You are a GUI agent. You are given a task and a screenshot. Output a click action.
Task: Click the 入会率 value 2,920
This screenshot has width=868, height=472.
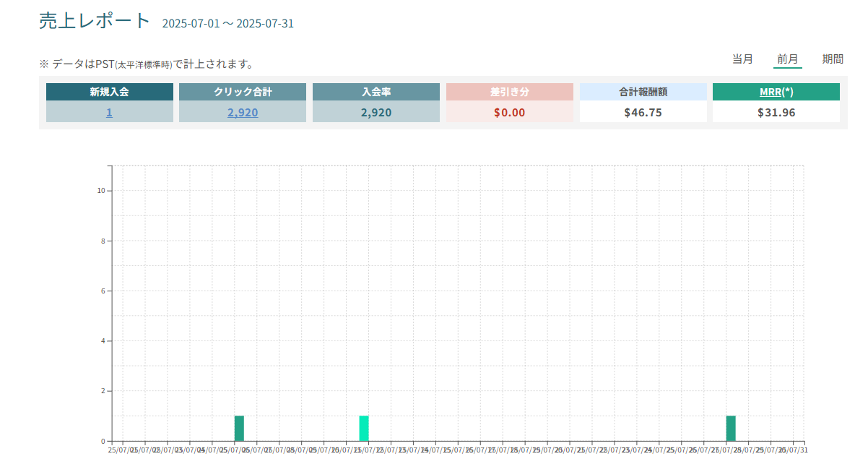click(376, 112)
